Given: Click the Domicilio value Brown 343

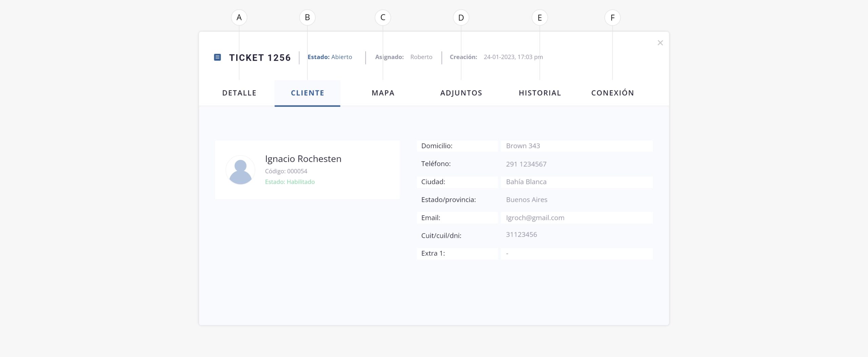Looking at the screenshot, I should point(523,146).
